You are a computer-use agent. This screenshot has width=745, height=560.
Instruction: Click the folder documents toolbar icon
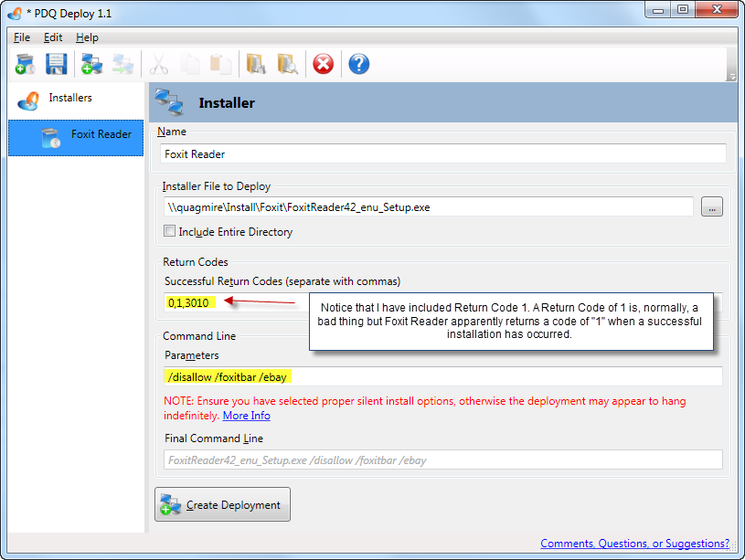[x=256, y=64]
